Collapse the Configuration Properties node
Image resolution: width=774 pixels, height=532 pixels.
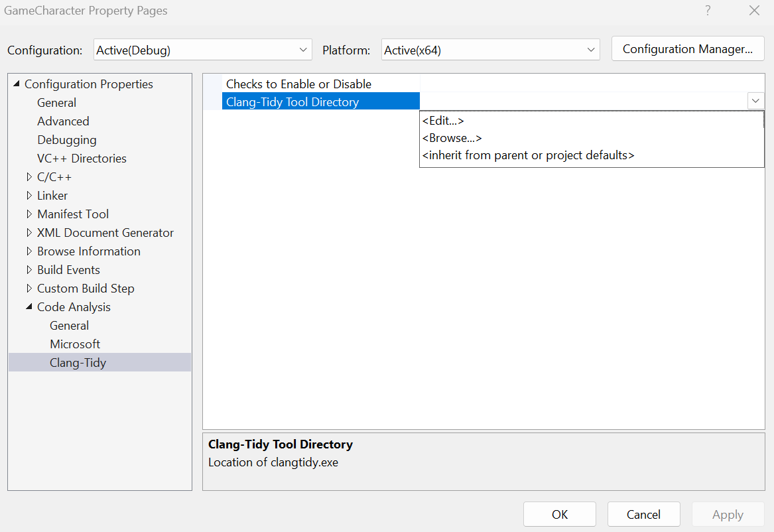tap(17, 84)
